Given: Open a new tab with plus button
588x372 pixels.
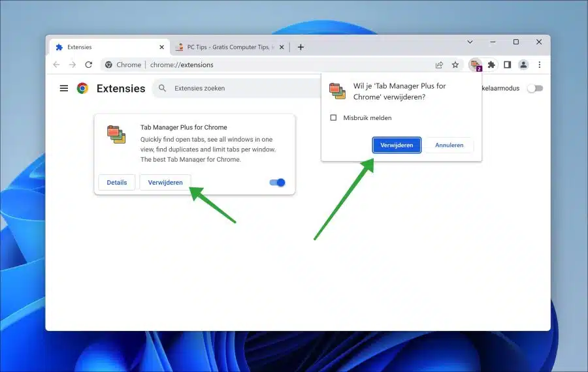Looking at the screenshot, I should coord(301,47).
